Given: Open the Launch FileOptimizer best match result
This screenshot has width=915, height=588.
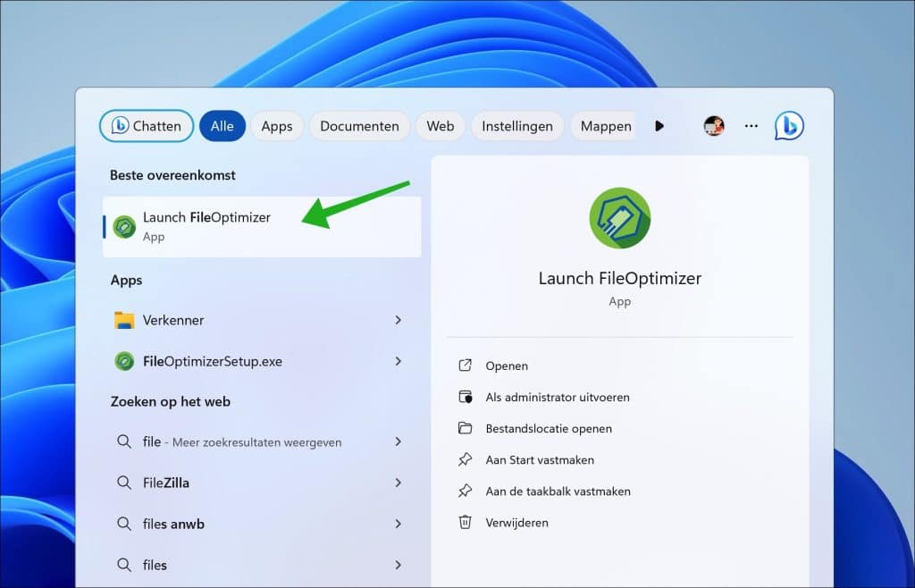Looking at the screenshot, I should pyautogui.click(x=262, y=226).
